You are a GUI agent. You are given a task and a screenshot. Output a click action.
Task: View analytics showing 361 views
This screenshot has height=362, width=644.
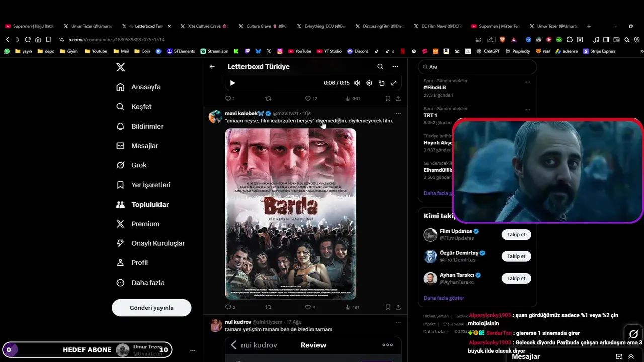(352, 98)
